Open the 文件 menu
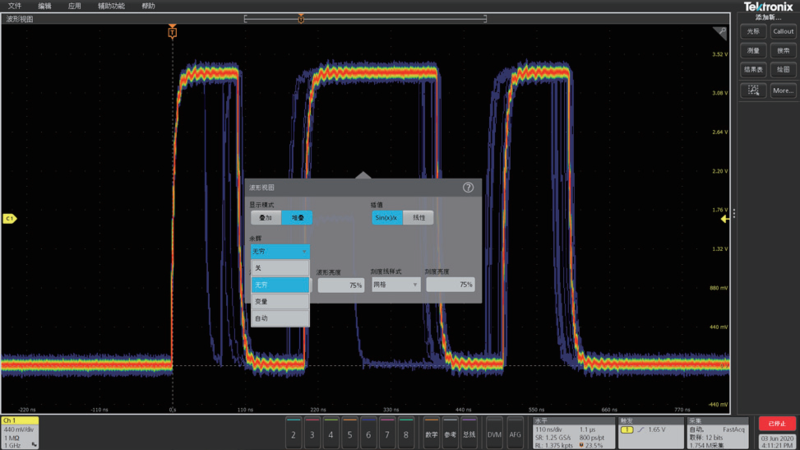 14,6
